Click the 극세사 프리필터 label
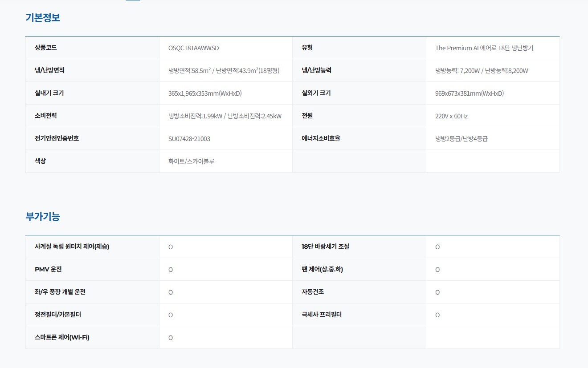588x368 pixels. pyautogui.click(x=322, y=315)
